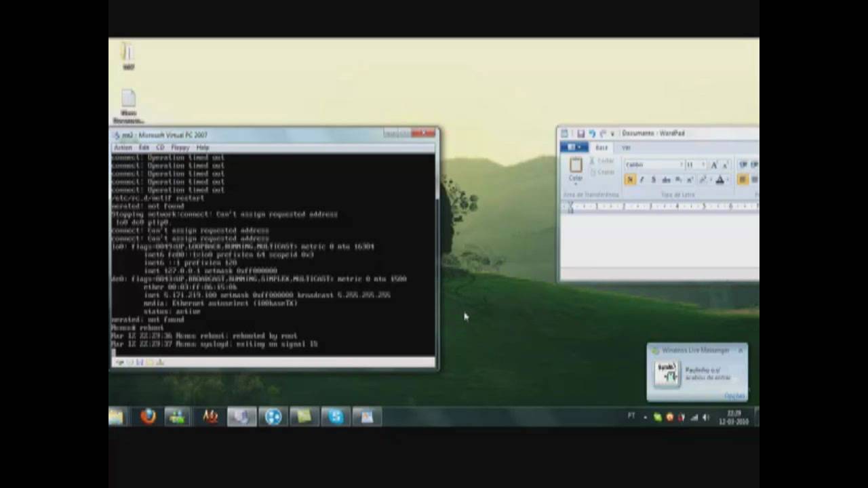
Task: Click the contact avatar in Messenger popup
Action: (667, 373)
